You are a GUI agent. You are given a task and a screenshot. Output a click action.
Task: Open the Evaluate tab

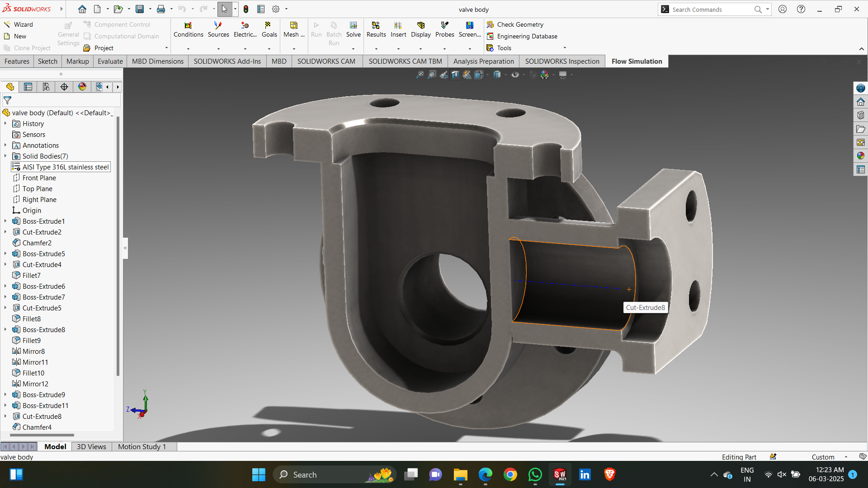[x=110, y=61]
